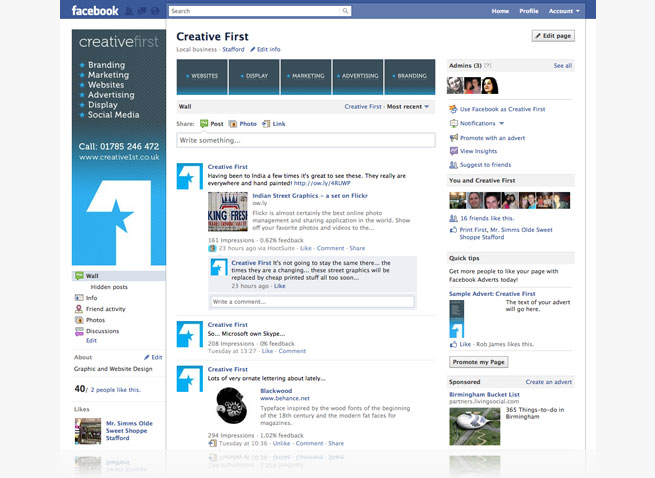Click Friend activity sidebar icon
This screenshot has width=655, height=478.
(79, 309)
